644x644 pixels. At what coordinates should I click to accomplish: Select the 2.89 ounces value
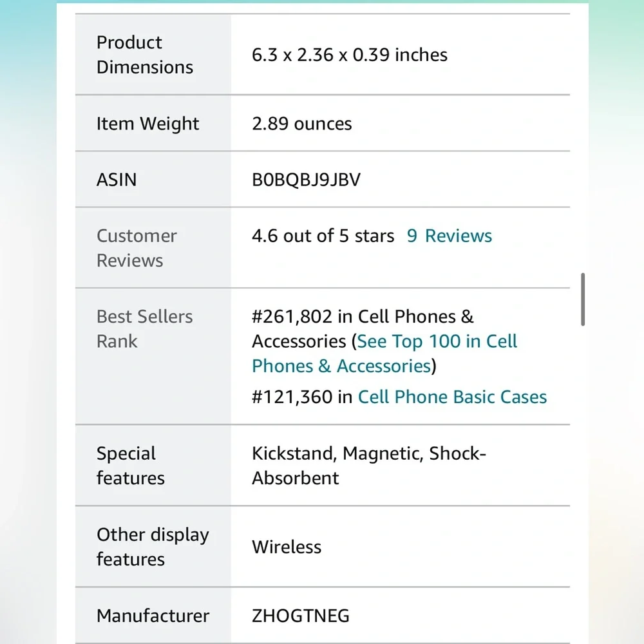pyautogui.click(x=302, y=124)
